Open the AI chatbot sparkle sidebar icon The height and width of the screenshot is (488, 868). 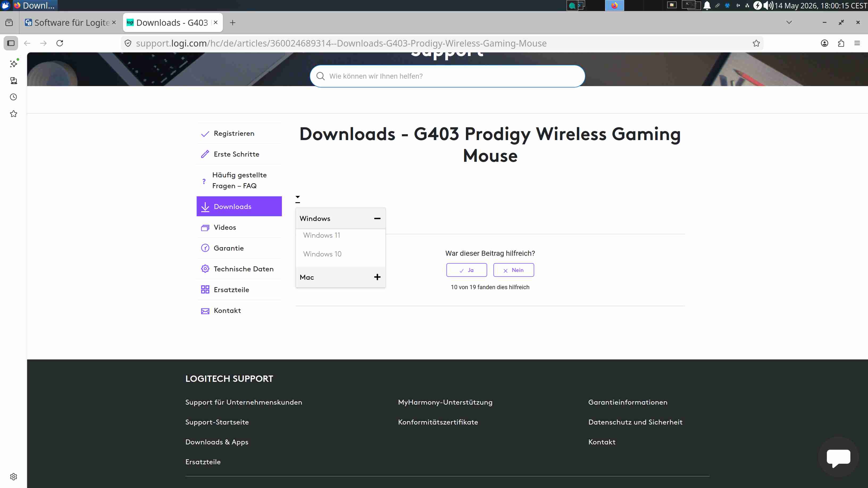pos(14,64)
